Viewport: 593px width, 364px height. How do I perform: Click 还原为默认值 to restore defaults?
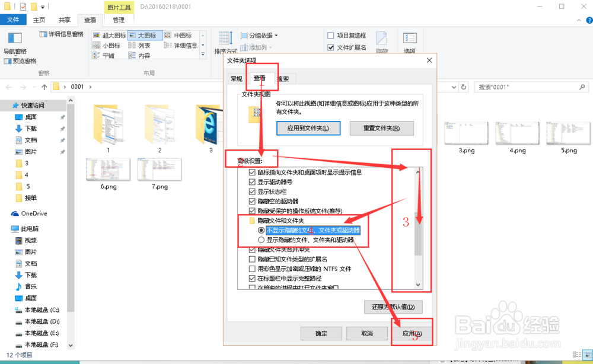[x=392, y=307]
